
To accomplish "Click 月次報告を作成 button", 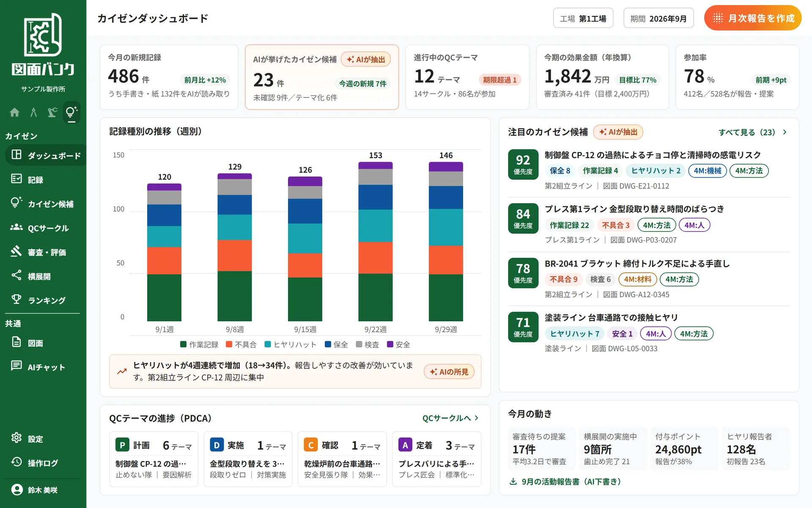I will pos(753,18).
